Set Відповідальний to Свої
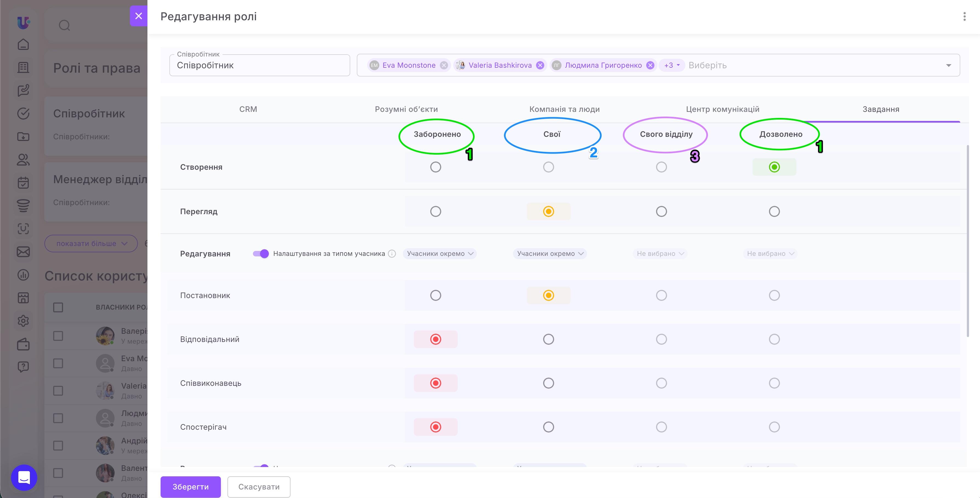The width and height of the screenshot is (980, 498). (548, 339)
